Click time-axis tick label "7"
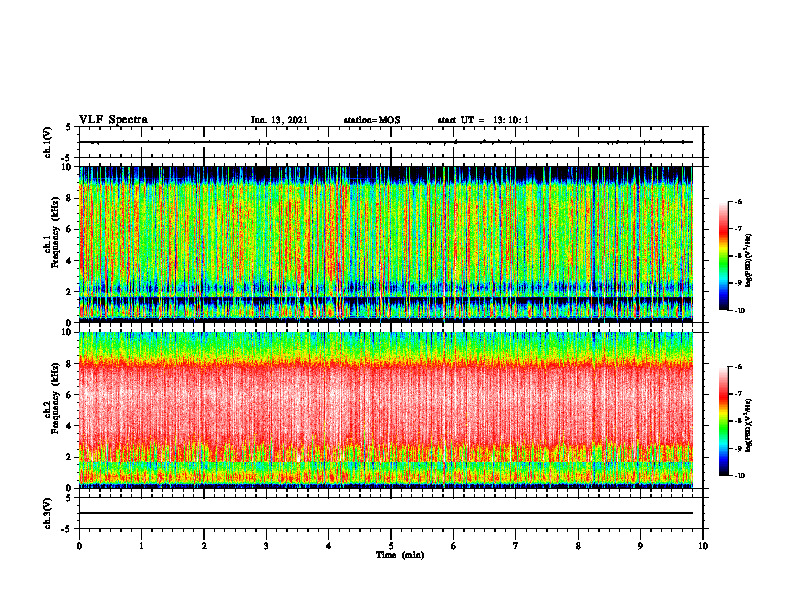Viewport: 792px width, 612px height. pyautogui.click(x=516, y=546)
